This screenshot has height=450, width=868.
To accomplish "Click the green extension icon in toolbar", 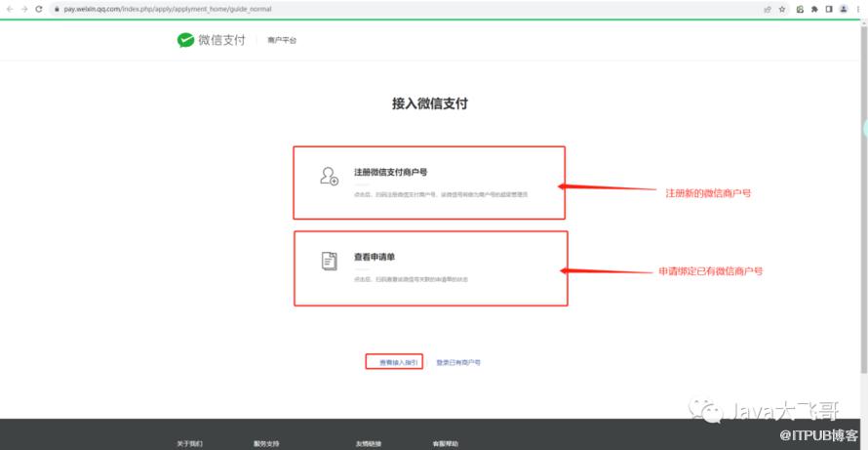I will pyautogui.click(x=800, y=10).
